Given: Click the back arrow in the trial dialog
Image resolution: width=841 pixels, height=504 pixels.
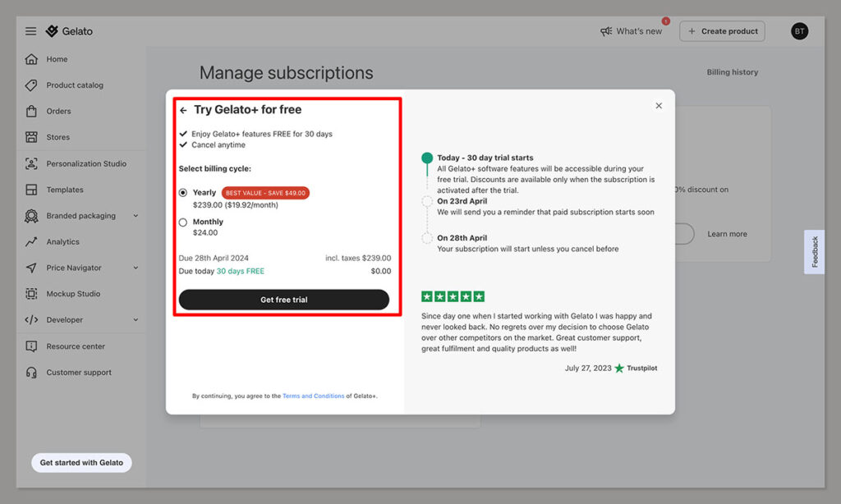Looking at the screenshot, I should (183, 110).
